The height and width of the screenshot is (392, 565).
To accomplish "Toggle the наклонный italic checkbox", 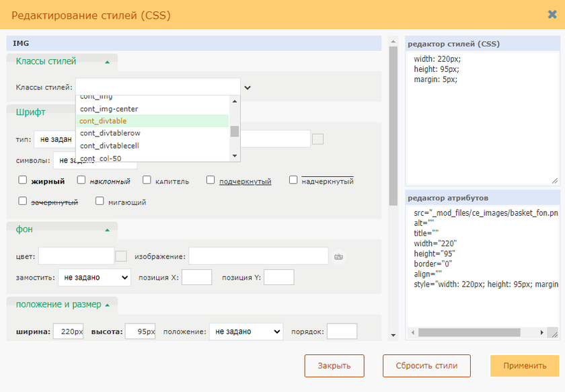I will [x=81, y=180].
